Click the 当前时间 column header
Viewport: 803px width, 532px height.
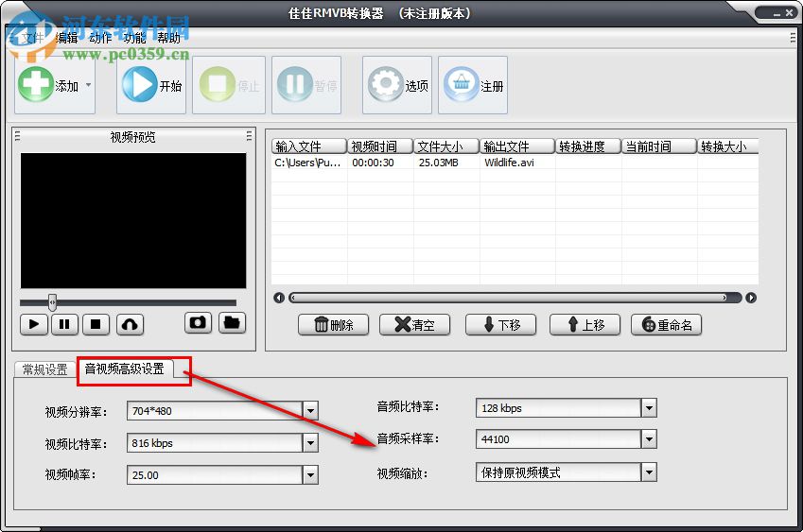659,146
